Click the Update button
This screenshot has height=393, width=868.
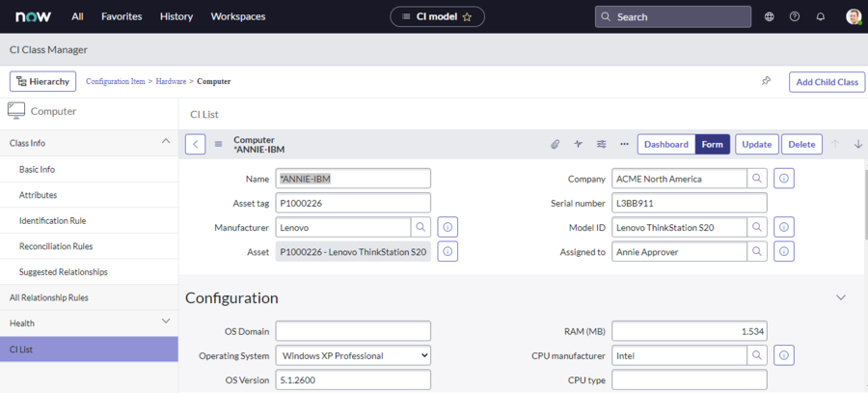(757, 144)
